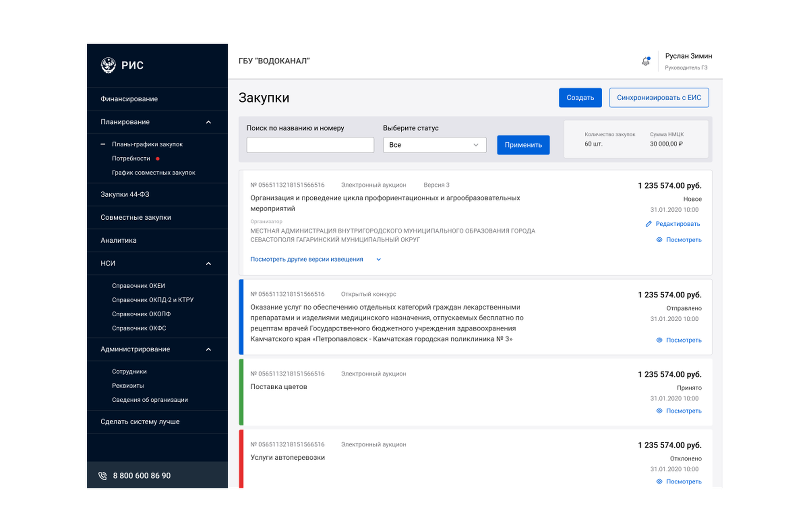Click the РИС emblem logo
The width and height of the screenshot is (809, 532).
click(x=108, y=65)
